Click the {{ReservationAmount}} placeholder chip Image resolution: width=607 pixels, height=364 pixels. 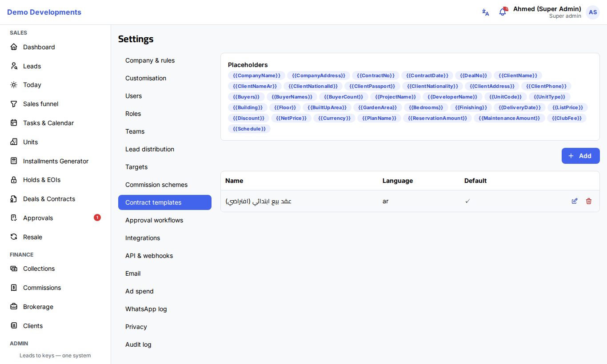coord(437,118)
